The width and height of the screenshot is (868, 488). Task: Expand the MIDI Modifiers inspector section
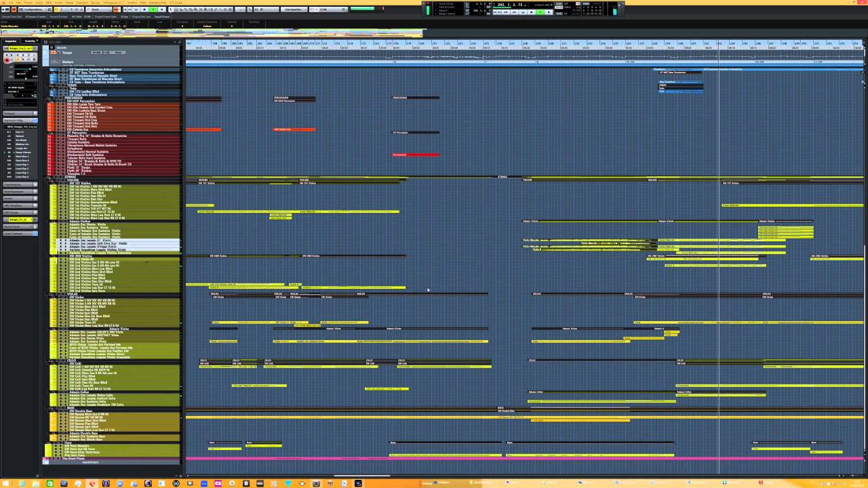[20, 205]
